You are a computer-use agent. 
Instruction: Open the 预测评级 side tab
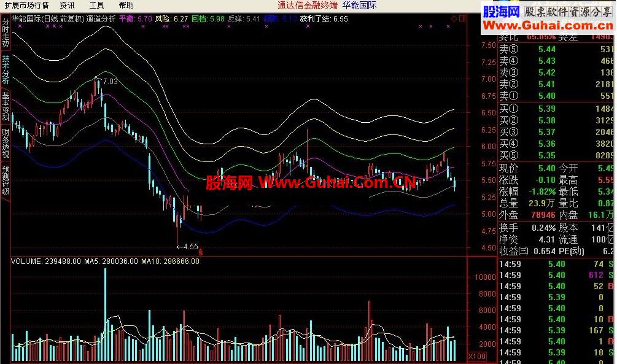pyautogui.click(x=6, y=180)
